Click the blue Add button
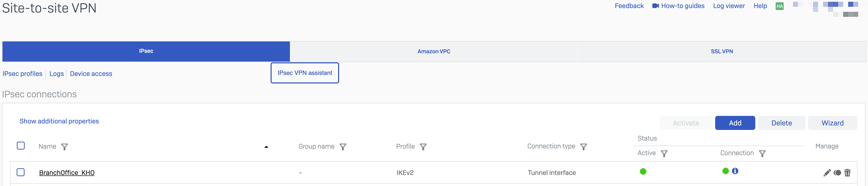 click(735, 123)
